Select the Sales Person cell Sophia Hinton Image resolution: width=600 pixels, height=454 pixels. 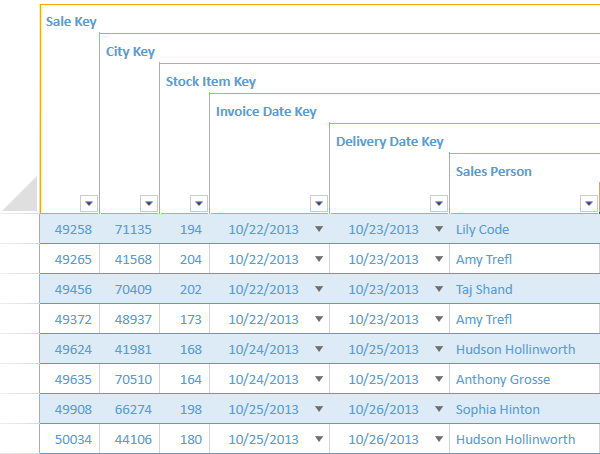point(497,409)
